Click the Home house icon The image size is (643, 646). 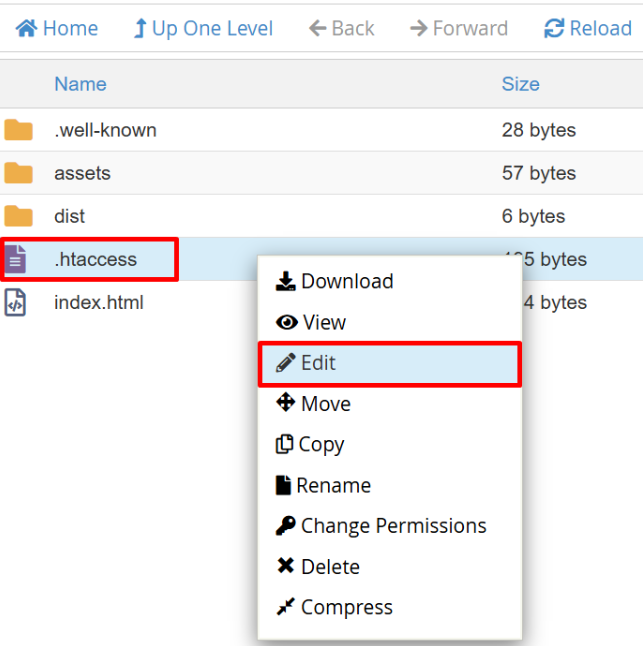26,28
